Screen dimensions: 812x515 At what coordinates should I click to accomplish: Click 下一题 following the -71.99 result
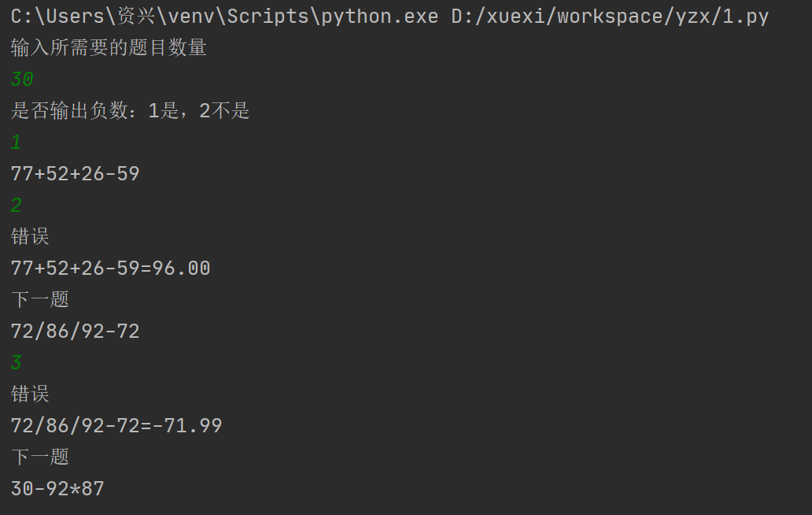coord(40,458)
